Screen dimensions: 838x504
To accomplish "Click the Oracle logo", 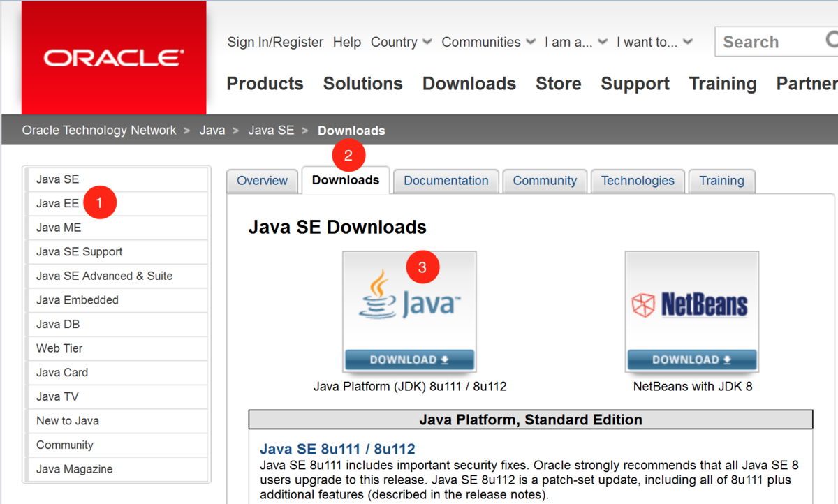I will click(x=114, y=57).
